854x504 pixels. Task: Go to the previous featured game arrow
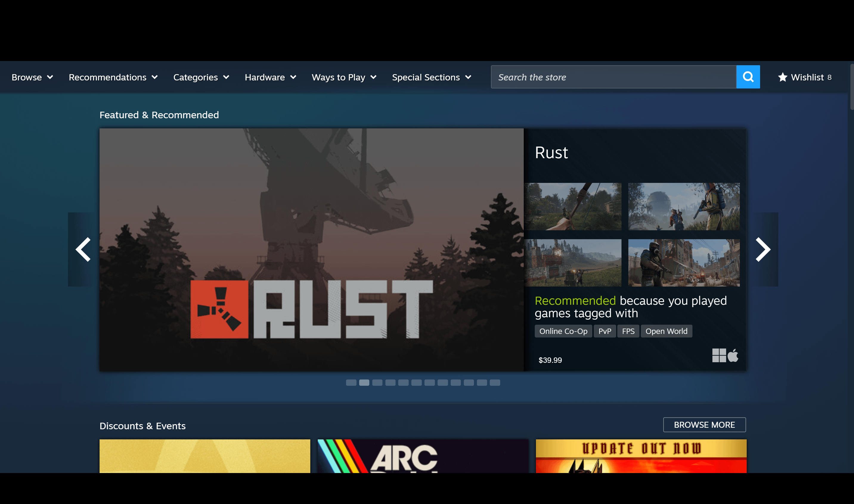coord(83,249)
